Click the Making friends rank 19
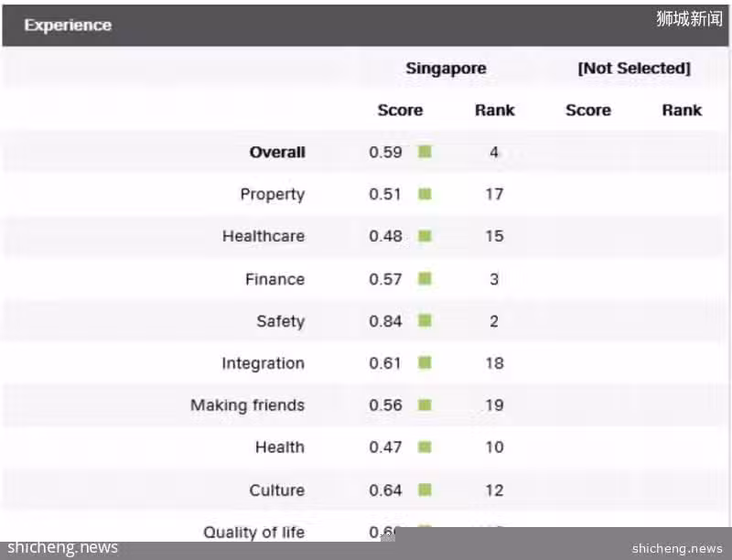Viewport: 732px width, 560px height. (x=494, y=405)
